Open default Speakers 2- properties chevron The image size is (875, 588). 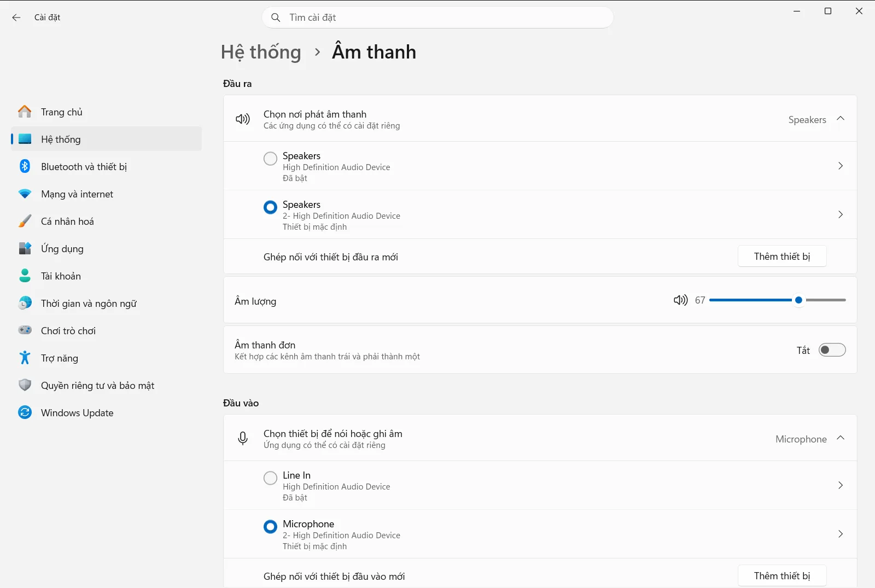[841, 214]
